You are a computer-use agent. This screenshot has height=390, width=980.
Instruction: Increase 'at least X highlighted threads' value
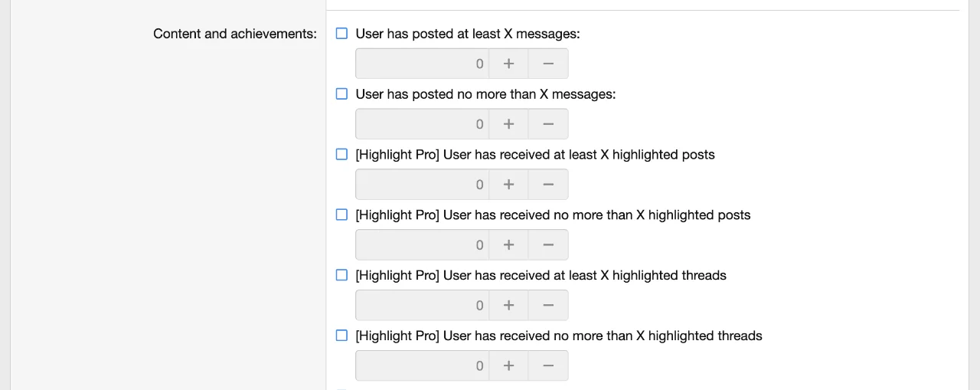pyautogui.click(x=508, y=305)
